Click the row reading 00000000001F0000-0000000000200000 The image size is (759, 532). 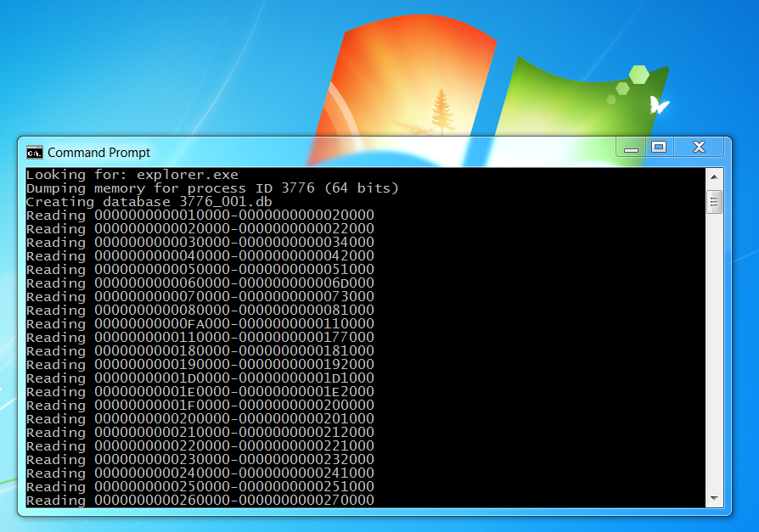coord(200,405)
